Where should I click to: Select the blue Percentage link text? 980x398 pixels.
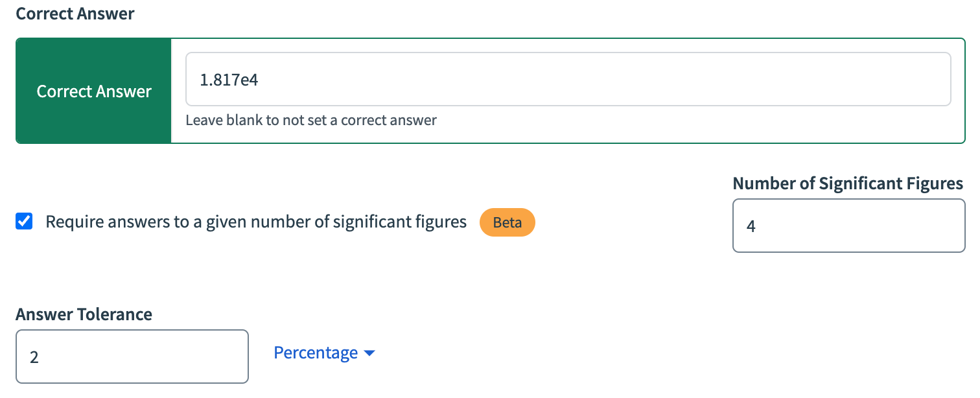pyautogui.click(x=316, y=353)
